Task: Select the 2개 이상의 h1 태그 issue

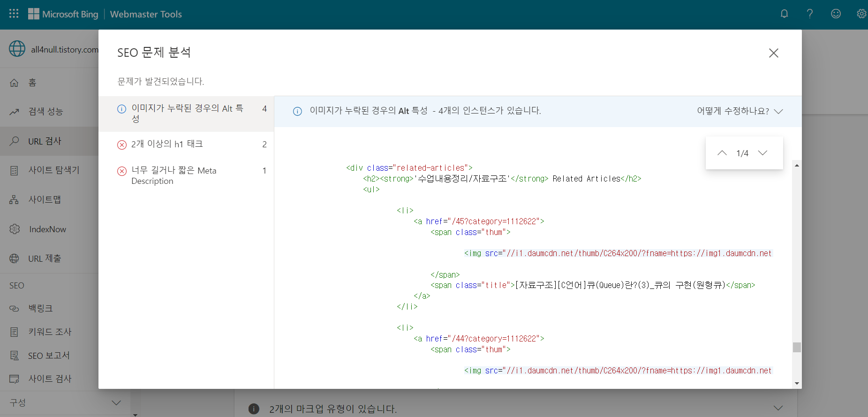Action: click(186, 144)
